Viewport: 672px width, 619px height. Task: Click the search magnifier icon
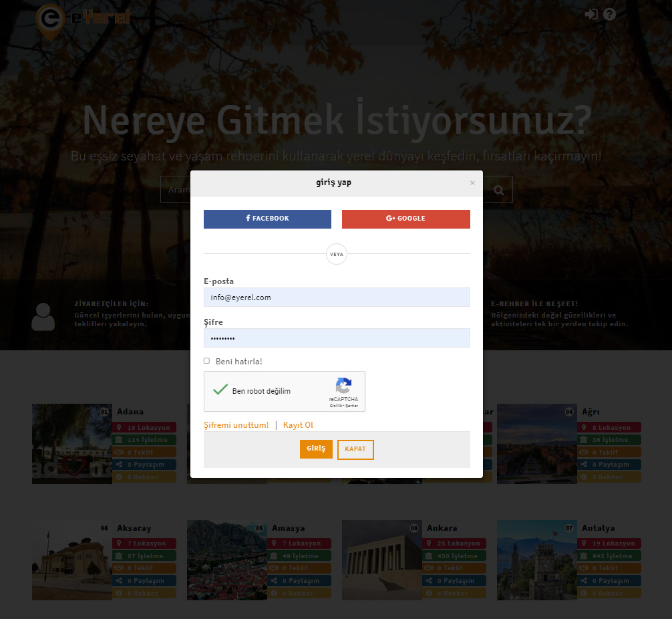498,190
